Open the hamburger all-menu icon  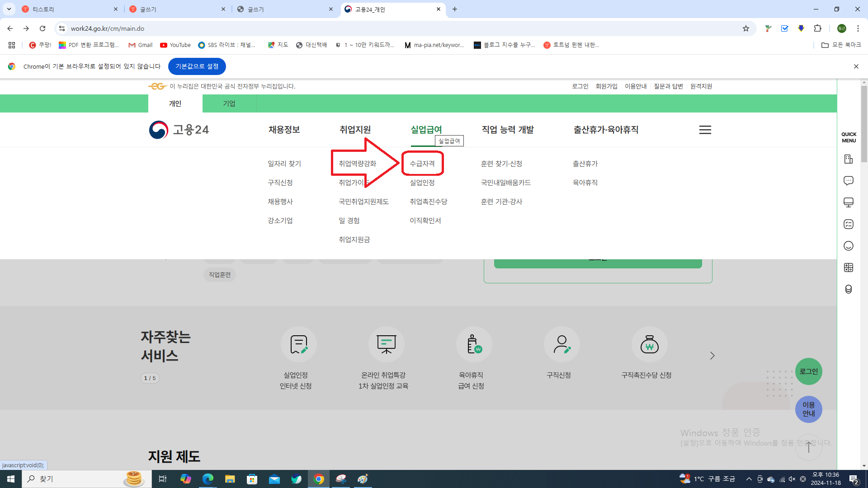click(x=705, y=130)
